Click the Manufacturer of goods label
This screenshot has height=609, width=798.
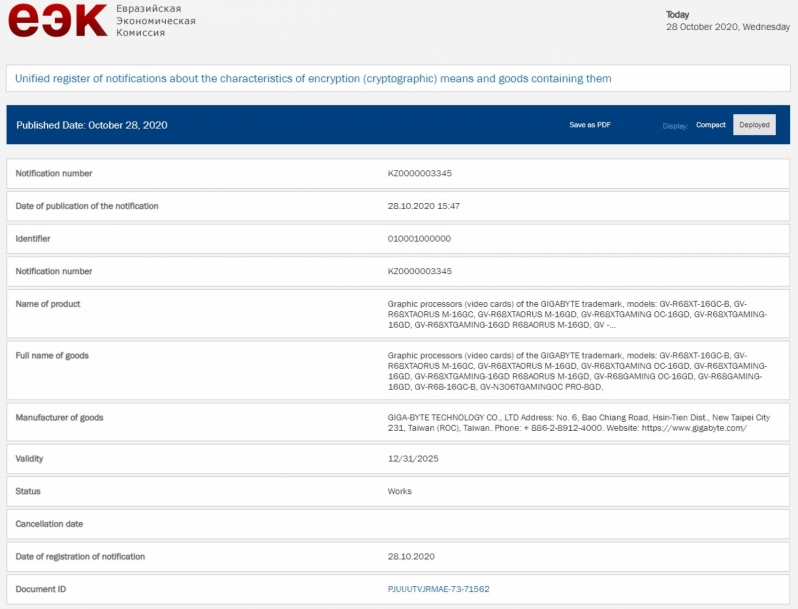(x=59, y=418)
